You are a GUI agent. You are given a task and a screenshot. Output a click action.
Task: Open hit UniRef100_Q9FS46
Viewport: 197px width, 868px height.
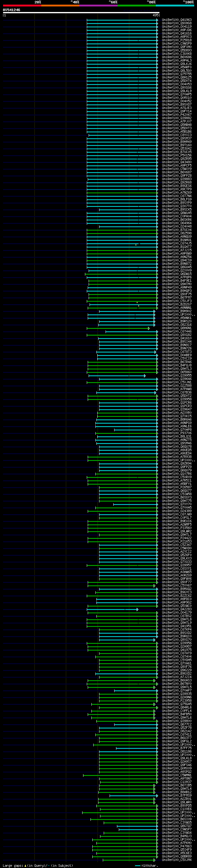177,765
